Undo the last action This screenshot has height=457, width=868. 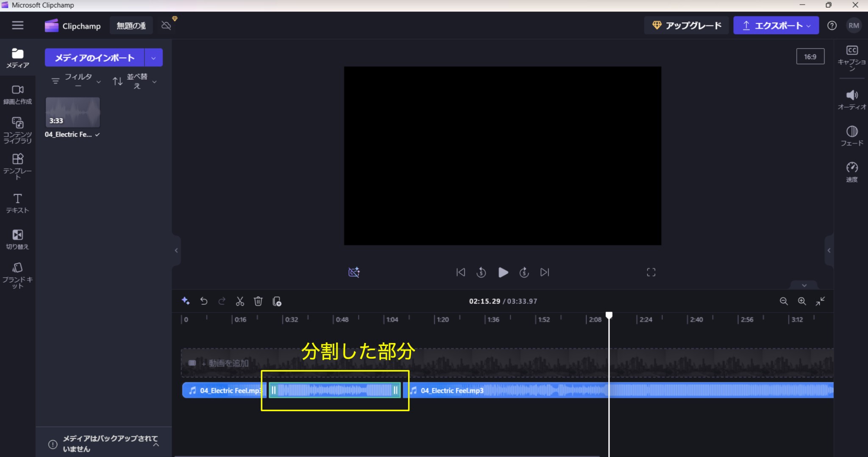click(204, 301)
